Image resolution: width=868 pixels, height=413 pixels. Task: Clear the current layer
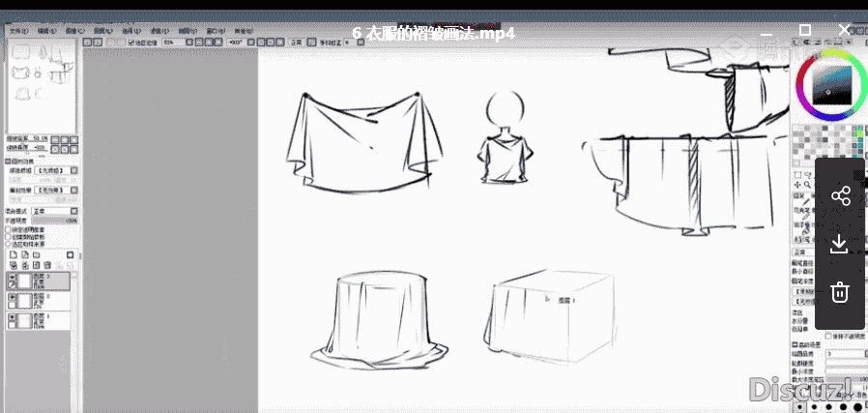pos(37,265)
